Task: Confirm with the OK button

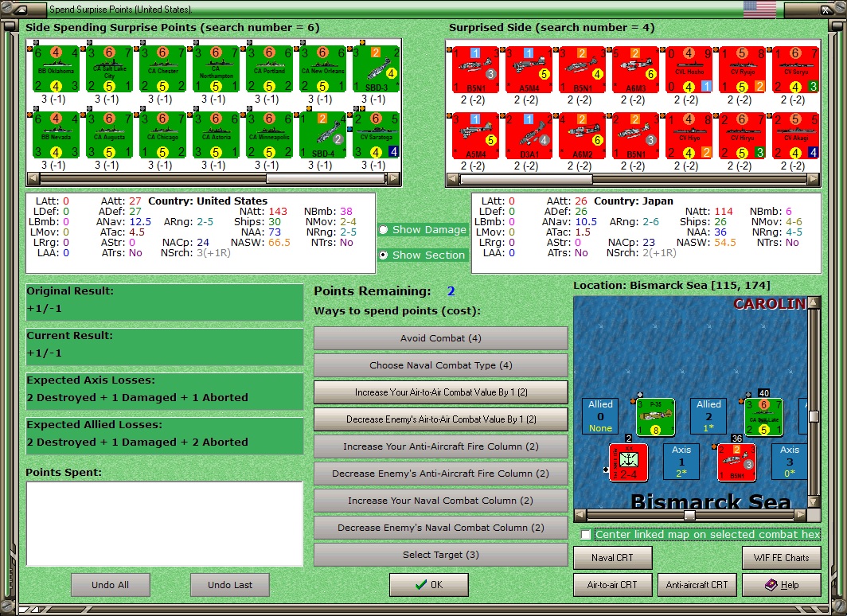Action: point(429,585)
